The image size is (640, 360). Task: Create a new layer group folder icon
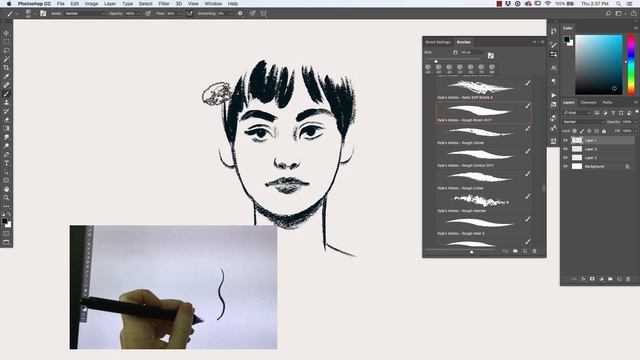(x=610, y=279)
